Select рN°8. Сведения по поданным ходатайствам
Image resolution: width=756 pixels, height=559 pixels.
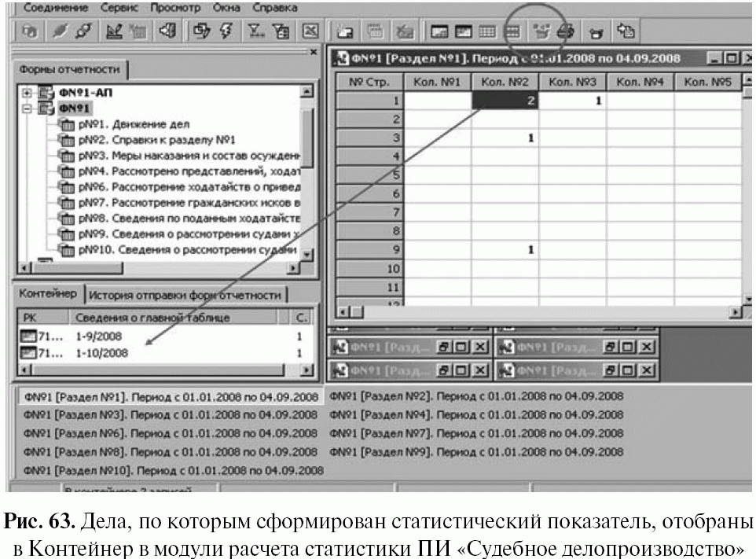pos(189,218)
